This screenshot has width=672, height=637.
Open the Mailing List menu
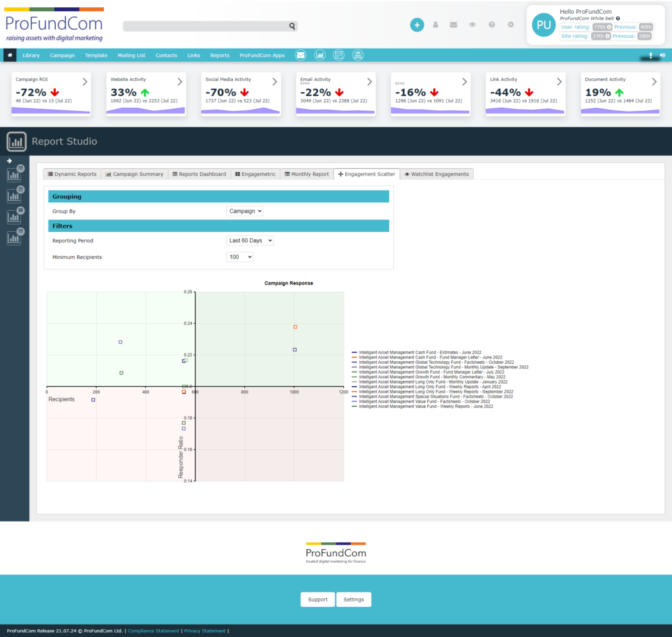131,55
